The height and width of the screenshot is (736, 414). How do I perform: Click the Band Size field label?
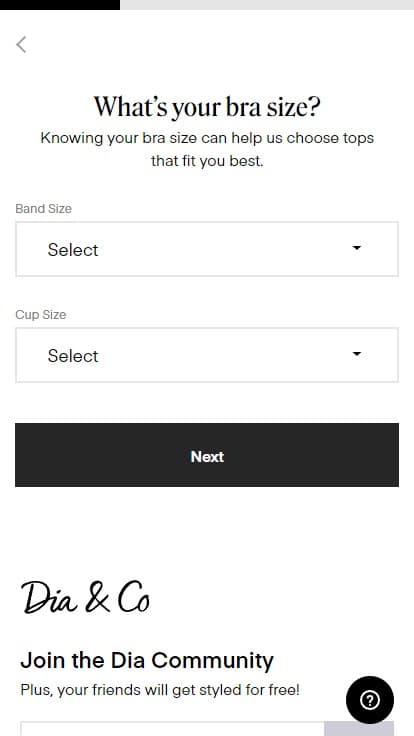pos(44,208)
